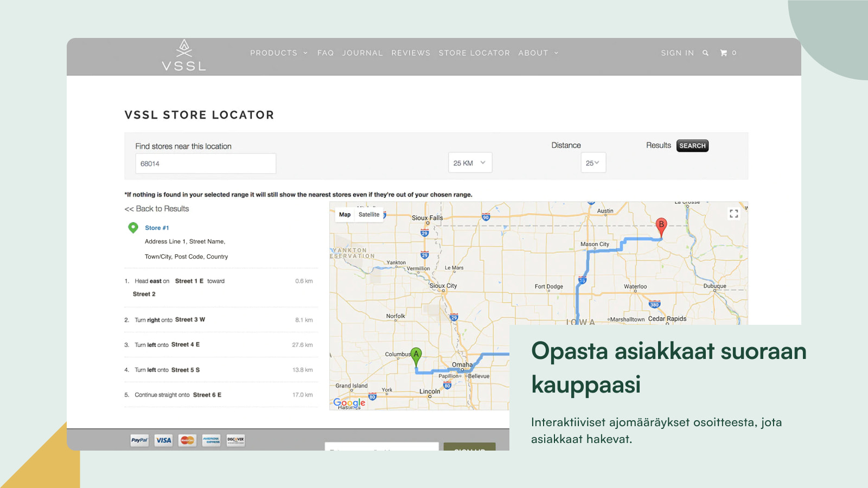Click Cedar Rapids label on map

tap(667, 319)
